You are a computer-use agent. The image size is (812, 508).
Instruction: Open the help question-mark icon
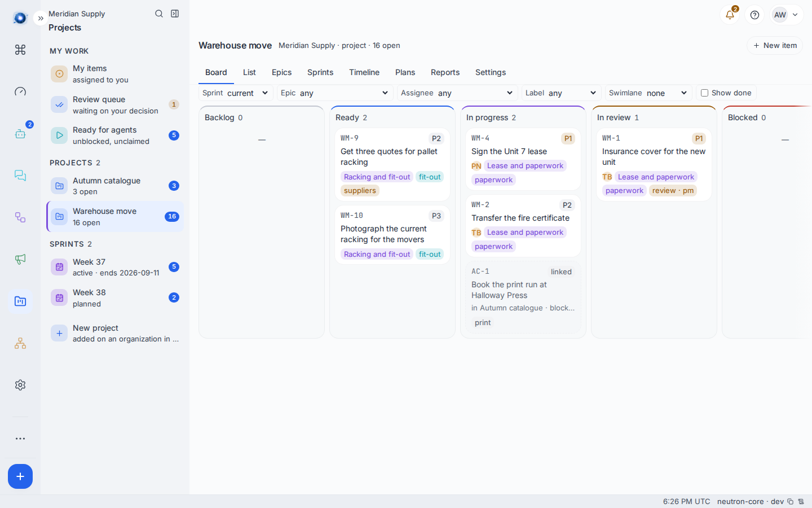tap(754, 15)
